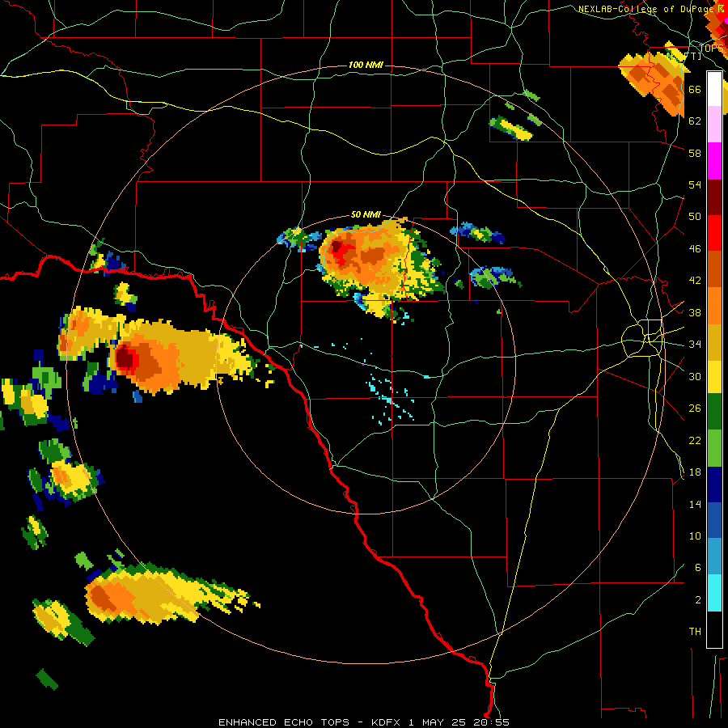
Task: Select the bright yellow legend color band
Action: 714,377
